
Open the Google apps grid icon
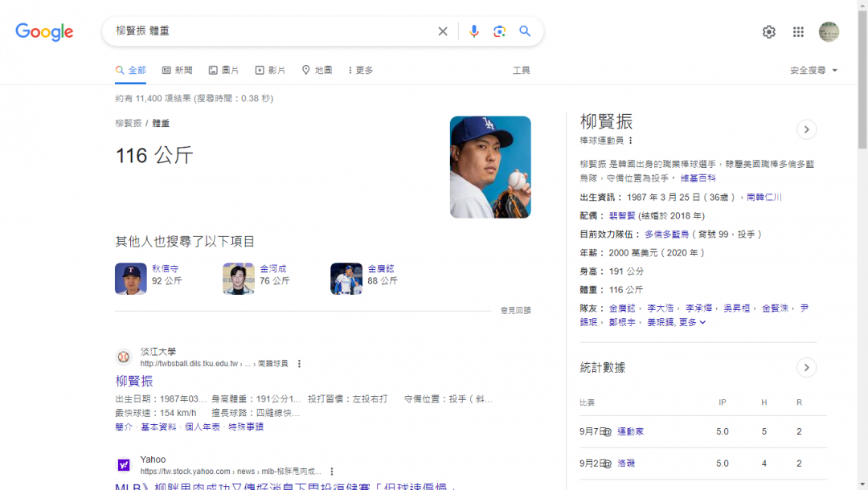798,32
